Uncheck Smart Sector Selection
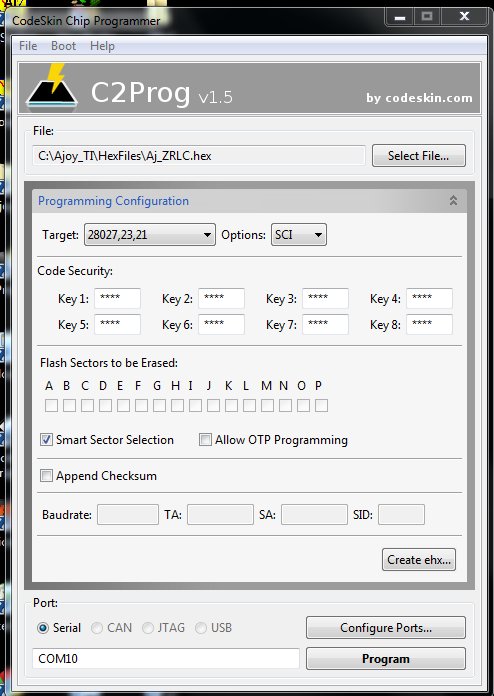This screenshot has width=494, height=696. (46, 439)
